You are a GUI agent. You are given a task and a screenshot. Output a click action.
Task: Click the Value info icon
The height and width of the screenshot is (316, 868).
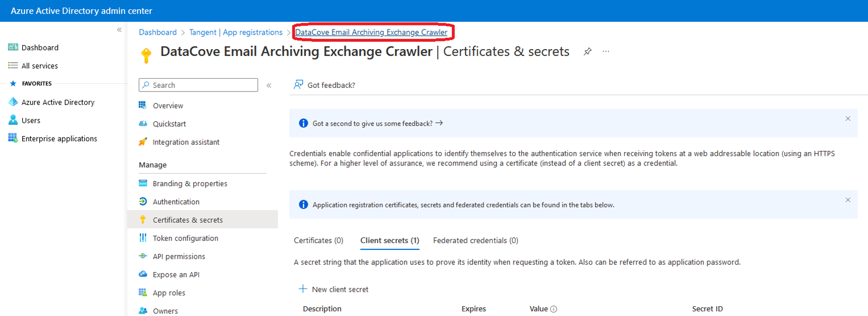pos(554,309)
